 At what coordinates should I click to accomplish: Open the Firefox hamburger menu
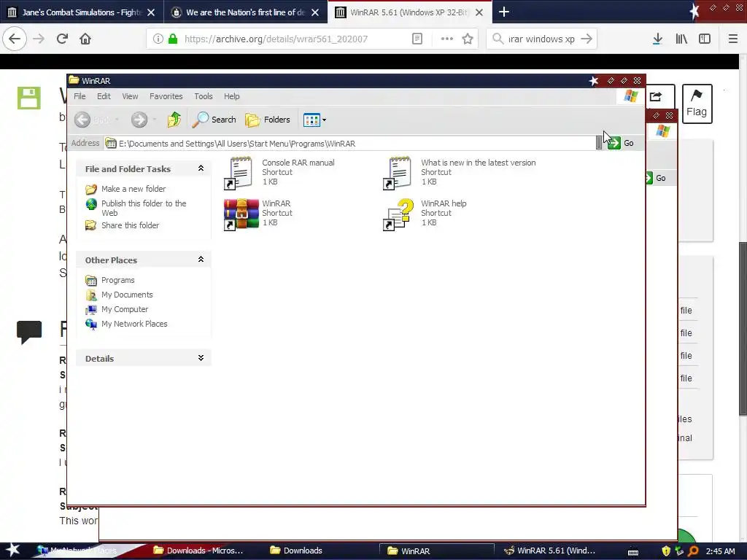(x=733, y=39)
